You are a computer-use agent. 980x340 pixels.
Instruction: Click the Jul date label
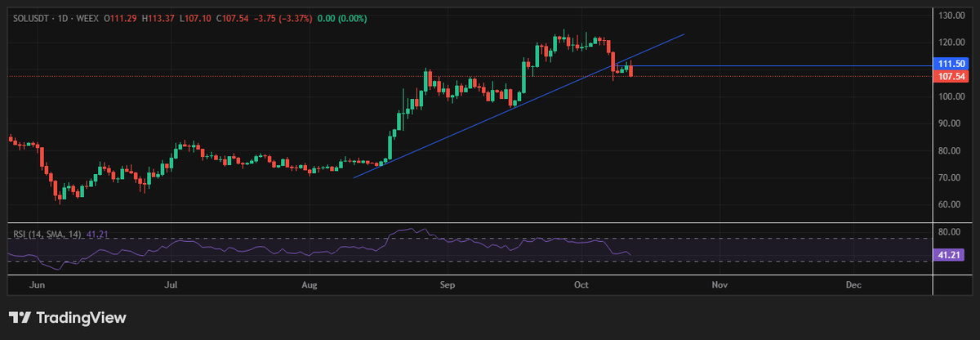[171, 286]
